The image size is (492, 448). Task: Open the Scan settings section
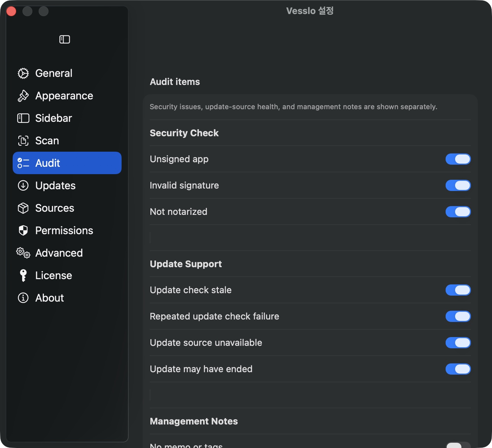pyautogui.click(x=67, y=141)
